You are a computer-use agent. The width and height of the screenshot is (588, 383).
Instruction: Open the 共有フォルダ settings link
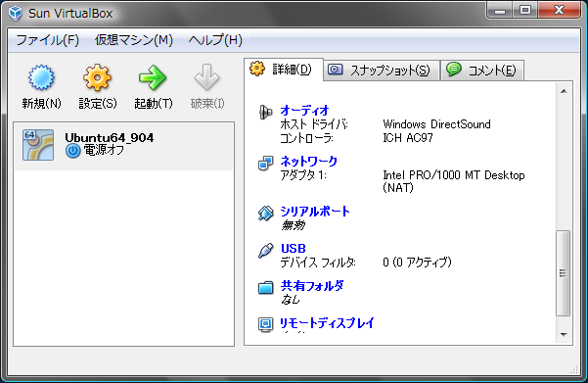tap(312, 286)
